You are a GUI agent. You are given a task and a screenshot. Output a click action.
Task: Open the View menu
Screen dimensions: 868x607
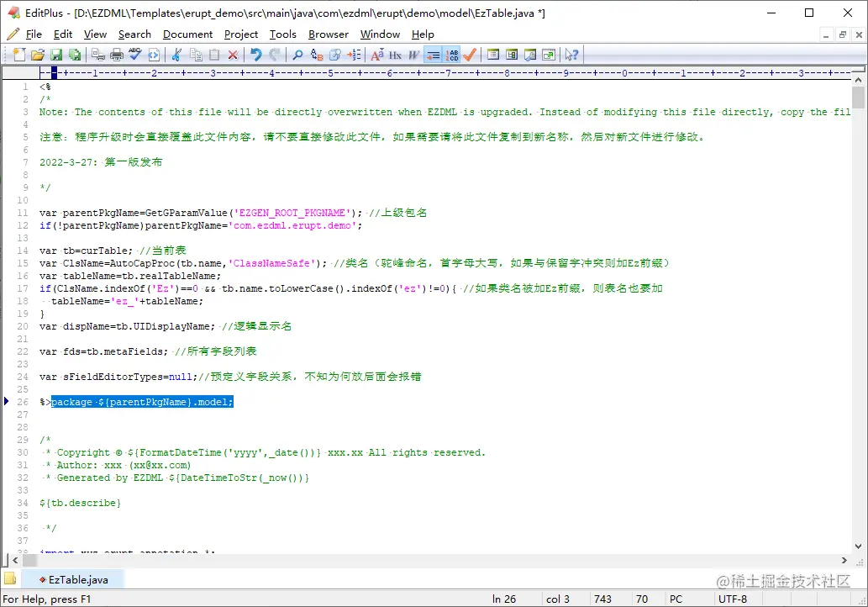pos(95,34)
